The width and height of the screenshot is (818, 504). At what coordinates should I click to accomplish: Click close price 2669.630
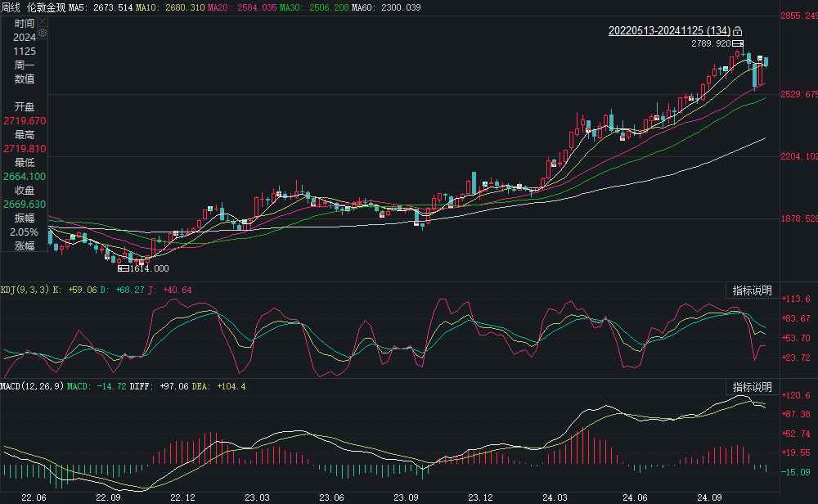(25, 205)
